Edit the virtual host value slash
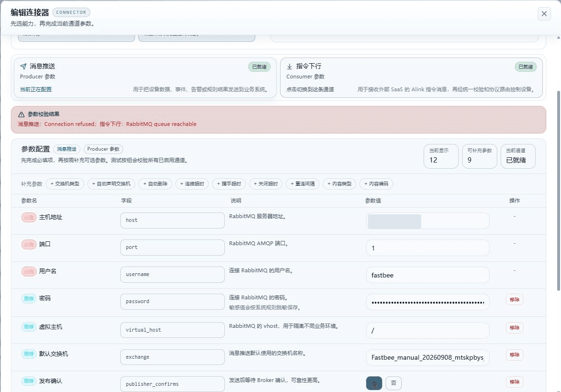The width and height of the screenshot is (561, 392). 427,331
